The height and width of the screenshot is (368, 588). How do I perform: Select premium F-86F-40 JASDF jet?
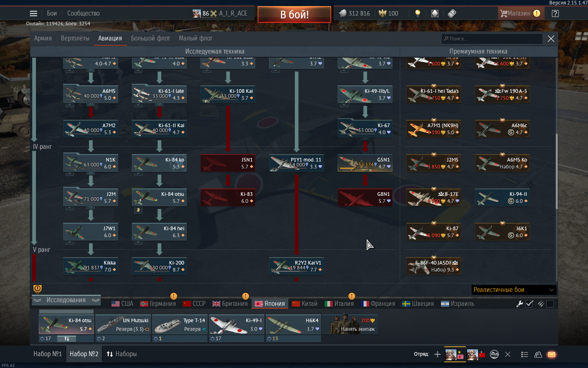pyautogui.click(x=434, y=266)
